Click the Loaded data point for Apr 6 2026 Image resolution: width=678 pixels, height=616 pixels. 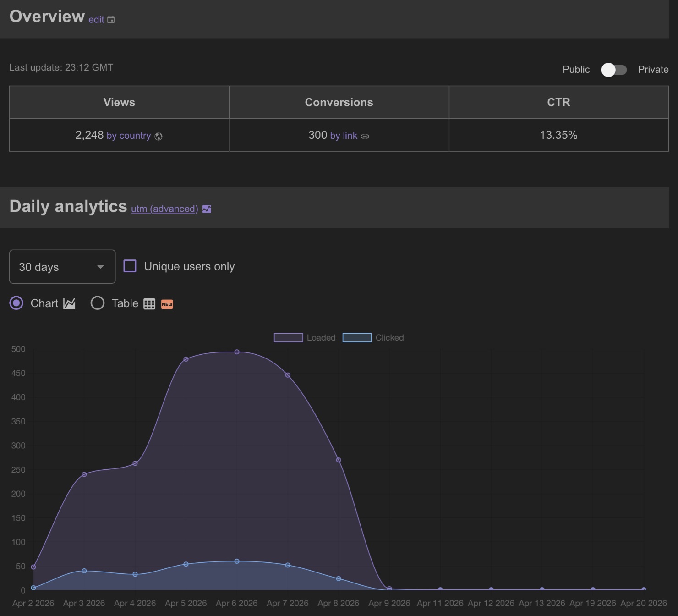(237, 352)
